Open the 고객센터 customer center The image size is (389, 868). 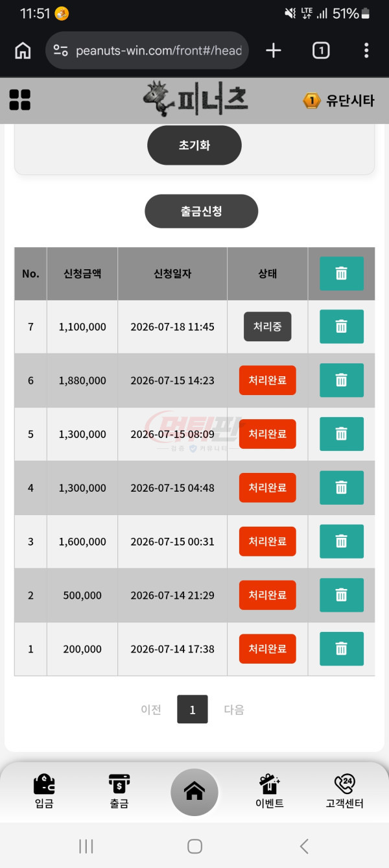344,792
